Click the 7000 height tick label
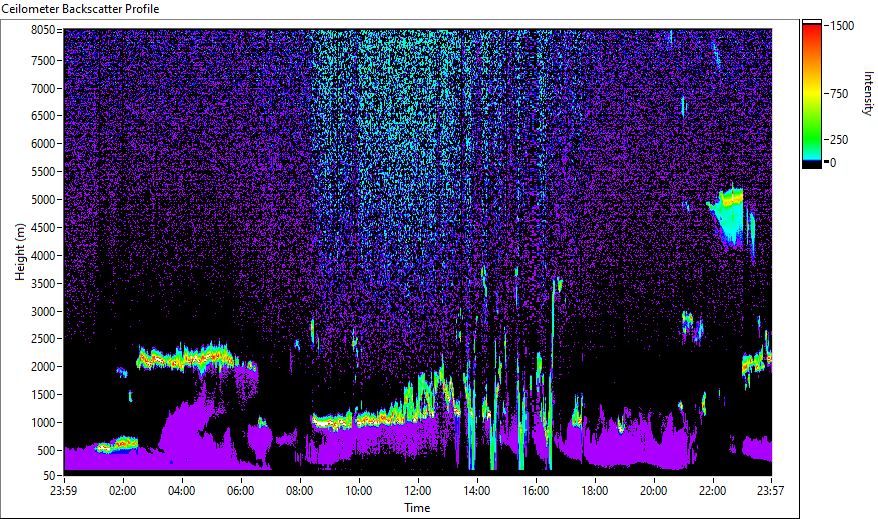The width and height of the screenshot is (878, 519). pos(44,88)
